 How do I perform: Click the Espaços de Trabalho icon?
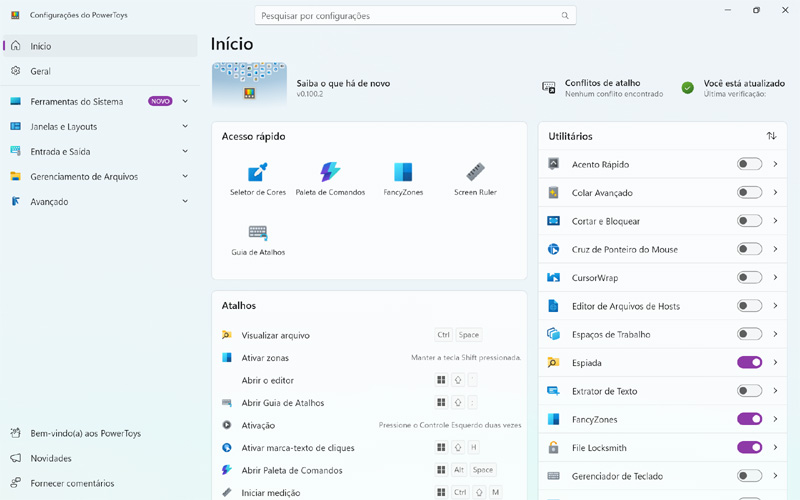click(x=554, y=334)
